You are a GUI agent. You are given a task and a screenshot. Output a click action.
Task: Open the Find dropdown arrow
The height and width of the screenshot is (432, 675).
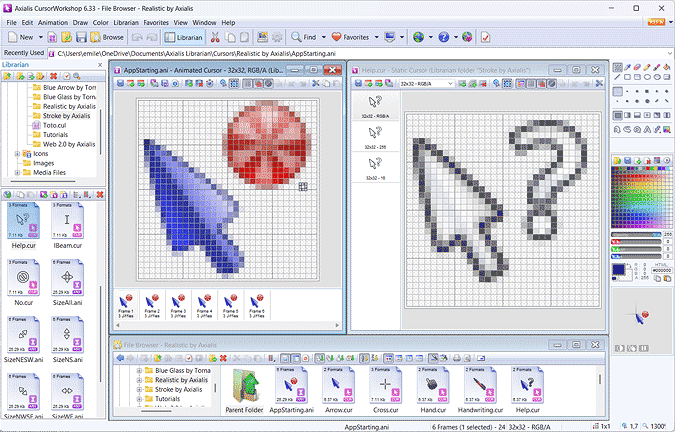click(x=324, y=37)
